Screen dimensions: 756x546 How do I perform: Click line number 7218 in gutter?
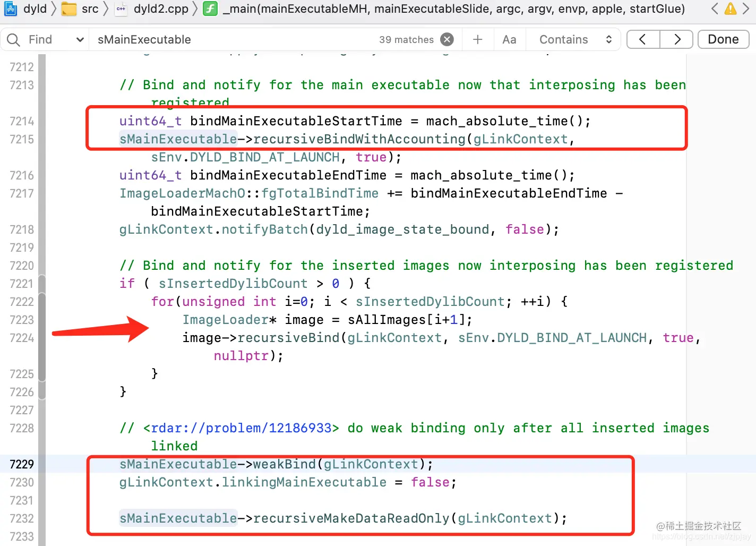click(x=22, y=229)
